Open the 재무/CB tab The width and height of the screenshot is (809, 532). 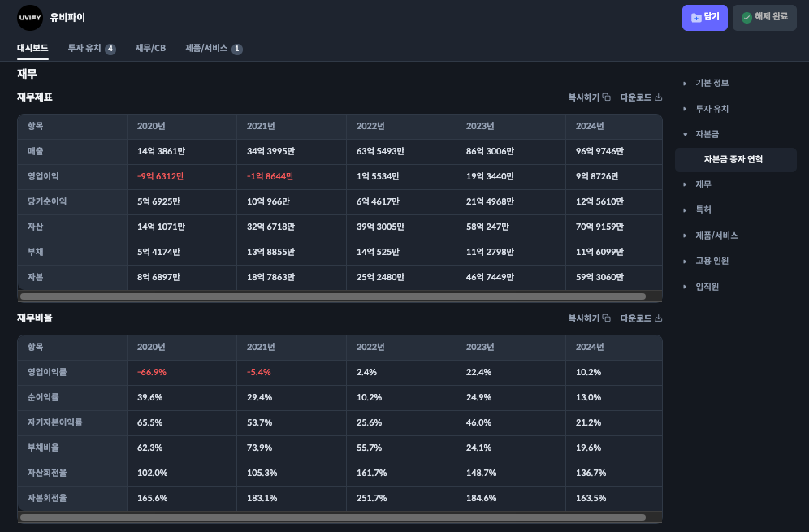tap(150, 49)
